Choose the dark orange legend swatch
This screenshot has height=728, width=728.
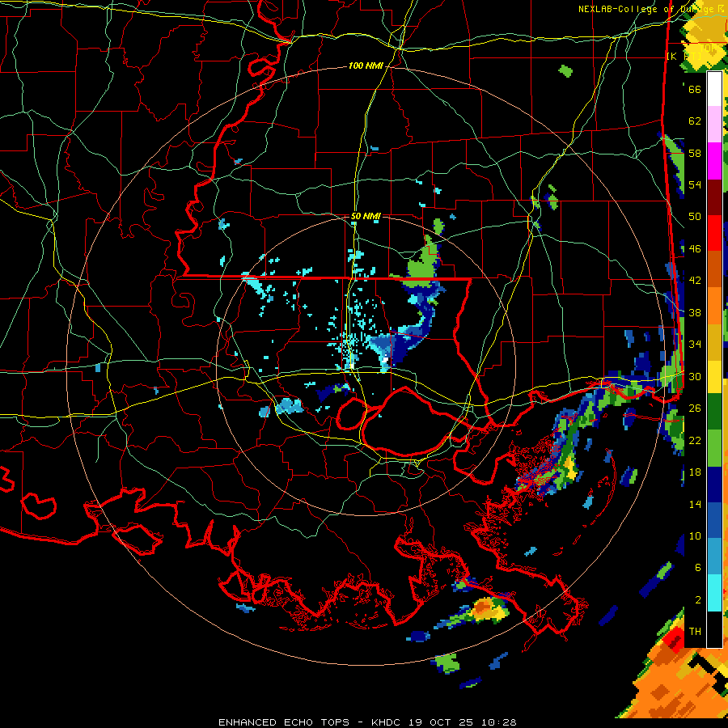tap(714, 269)
